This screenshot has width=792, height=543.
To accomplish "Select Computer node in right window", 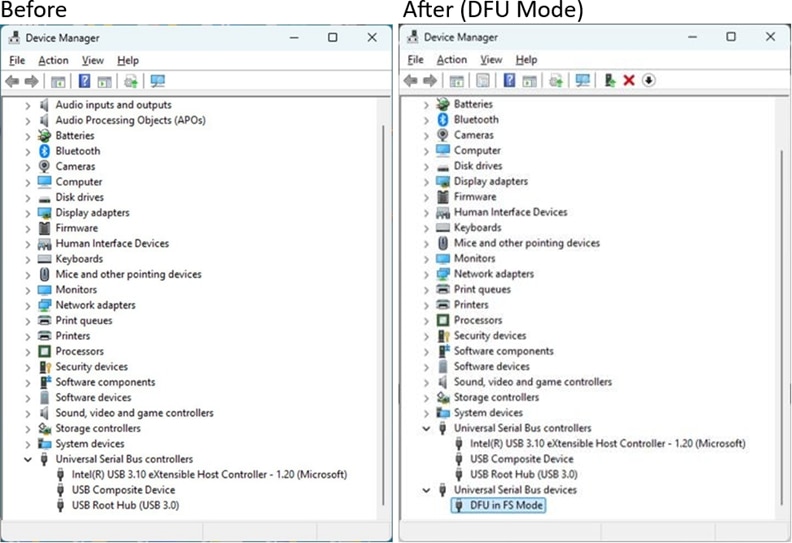I will click(x=477, y=151).
